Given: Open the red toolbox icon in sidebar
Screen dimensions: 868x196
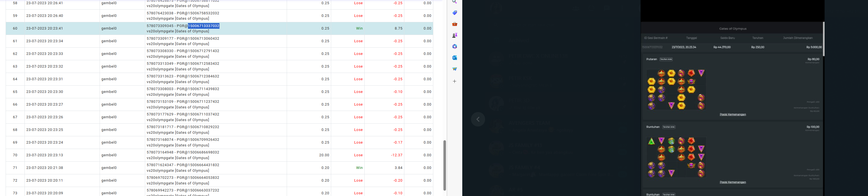Looking at the screenshot, I should tap(455, 24).
